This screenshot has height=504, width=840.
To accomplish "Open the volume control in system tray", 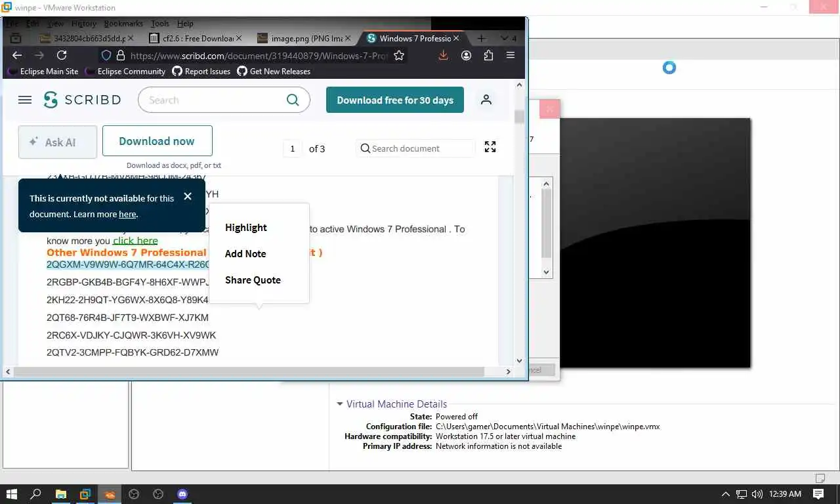I will tap(757, 494).
